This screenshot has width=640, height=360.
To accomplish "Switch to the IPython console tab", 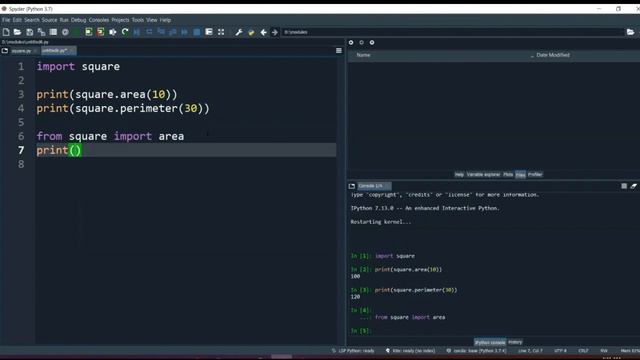I will 490,342.
